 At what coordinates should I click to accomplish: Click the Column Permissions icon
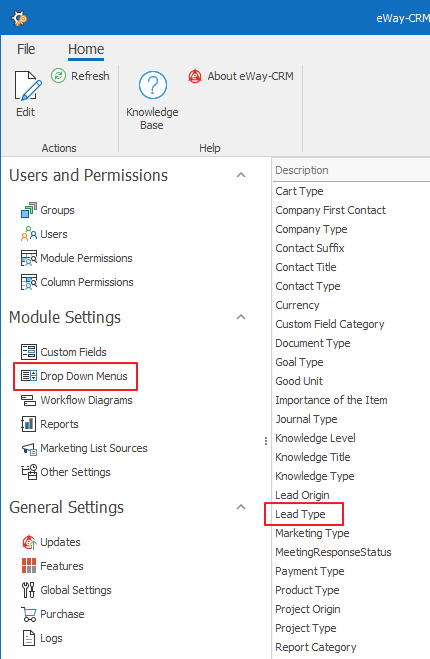click(x=29, y=282)
